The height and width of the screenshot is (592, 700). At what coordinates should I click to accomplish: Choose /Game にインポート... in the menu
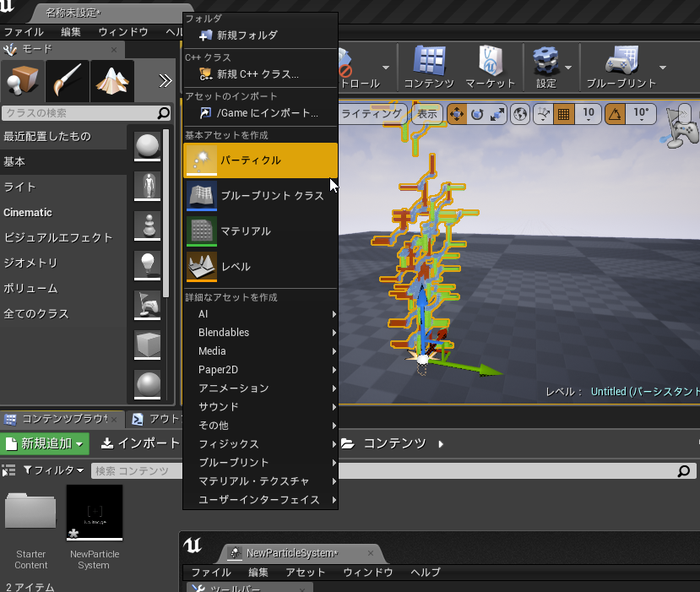(x=260, y=113)
